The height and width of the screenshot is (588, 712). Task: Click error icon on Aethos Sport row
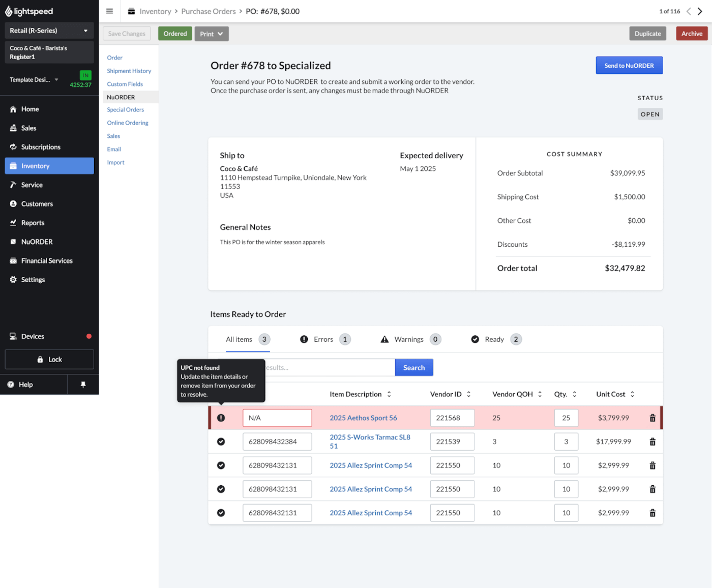click(x=221, y=418)
